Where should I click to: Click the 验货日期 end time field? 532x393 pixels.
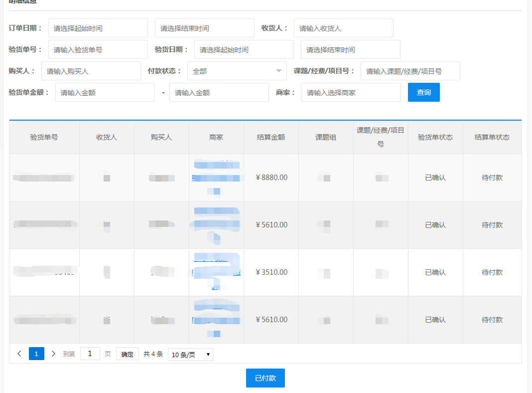350,49
